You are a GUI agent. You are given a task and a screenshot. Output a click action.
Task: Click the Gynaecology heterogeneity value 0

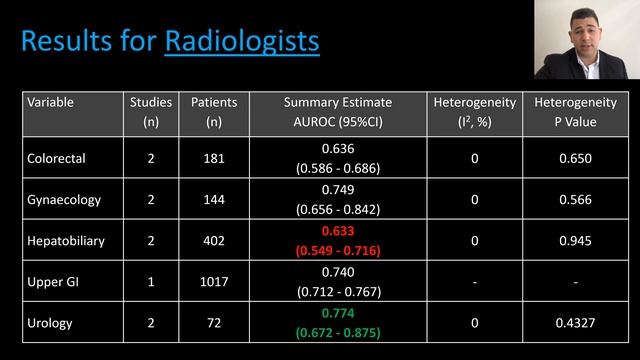pos(475,200)
